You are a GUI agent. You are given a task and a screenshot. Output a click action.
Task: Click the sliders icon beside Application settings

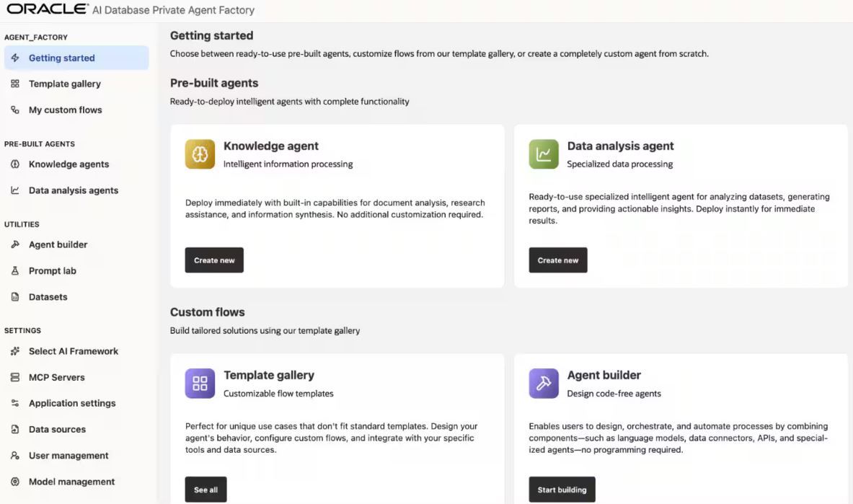coord(15,403)
